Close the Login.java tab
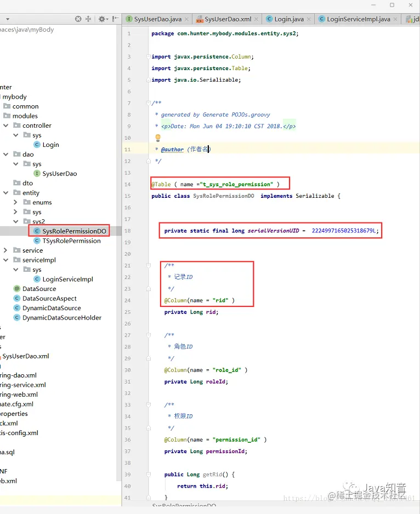The image size is (420, 514). coord(309,19)
